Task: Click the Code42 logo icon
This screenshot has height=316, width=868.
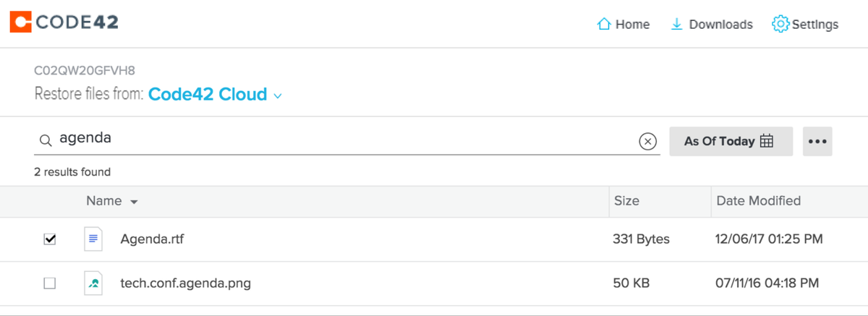Action: tap(21, 23)
